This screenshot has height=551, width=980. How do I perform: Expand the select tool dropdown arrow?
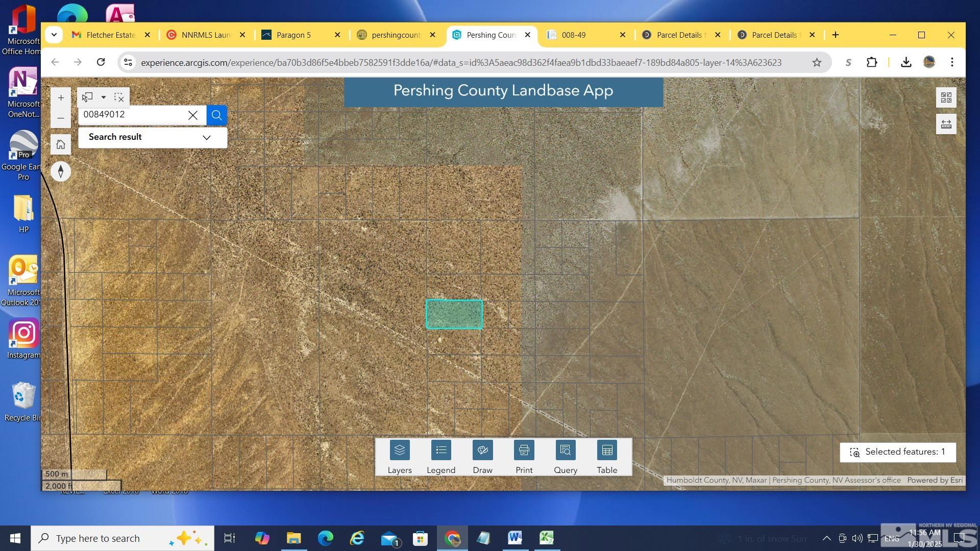coord(103,97)
